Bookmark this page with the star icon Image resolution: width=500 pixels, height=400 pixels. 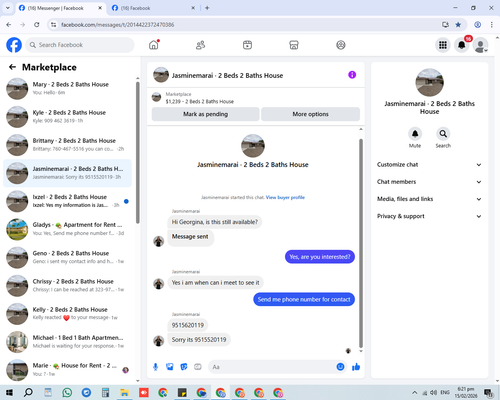click(x=458, y=25)
